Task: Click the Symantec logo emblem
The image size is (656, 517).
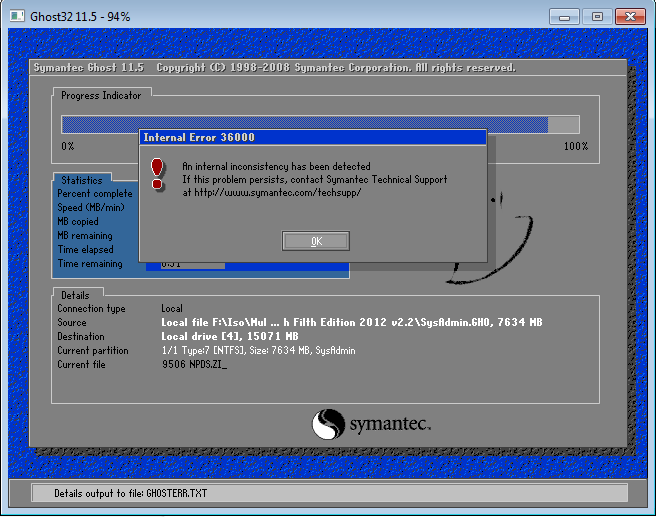Action: tap(328, 424)
